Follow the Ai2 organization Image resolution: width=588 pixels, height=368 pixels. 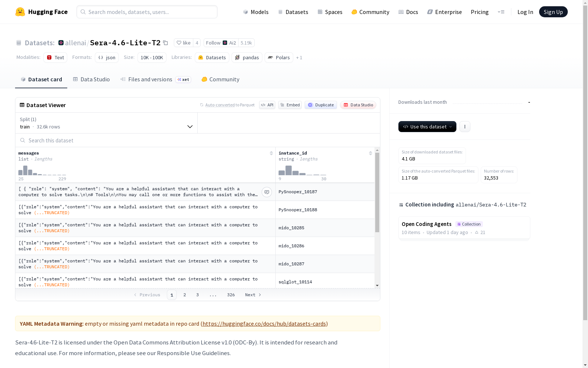tap(221, 43)
